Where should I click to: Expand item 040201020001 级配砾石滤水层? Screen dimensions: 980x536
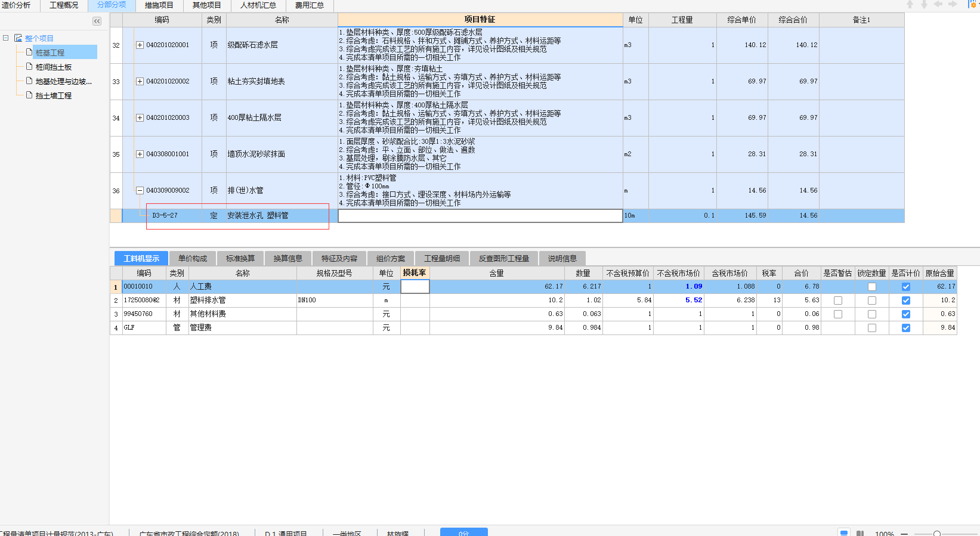[140, 45]
